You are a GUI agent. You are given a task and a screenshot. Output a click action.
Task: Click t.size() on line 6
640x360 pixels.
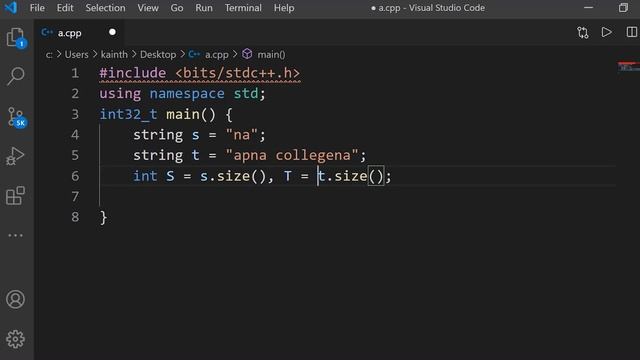[350, 176]
